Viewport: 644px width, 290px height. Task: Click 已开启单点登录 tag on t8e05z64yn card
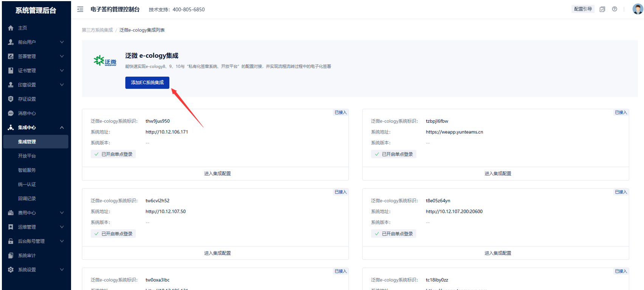pyautogui.click(x=393, y=234)
